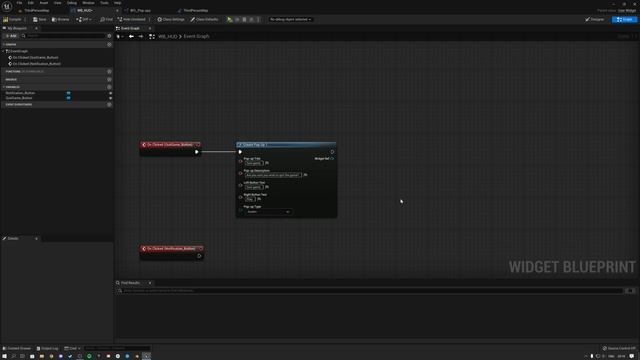This screenshot has width=640, height=360.
Task: Open the Tools menu
Action: 104,3
